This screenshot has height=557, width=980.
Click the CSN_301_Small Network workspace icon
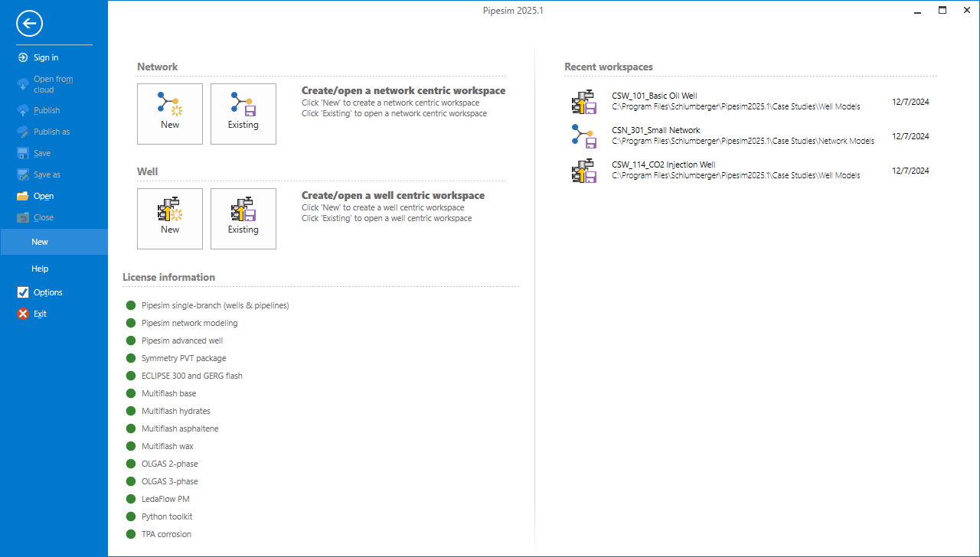tap(584, 136)
